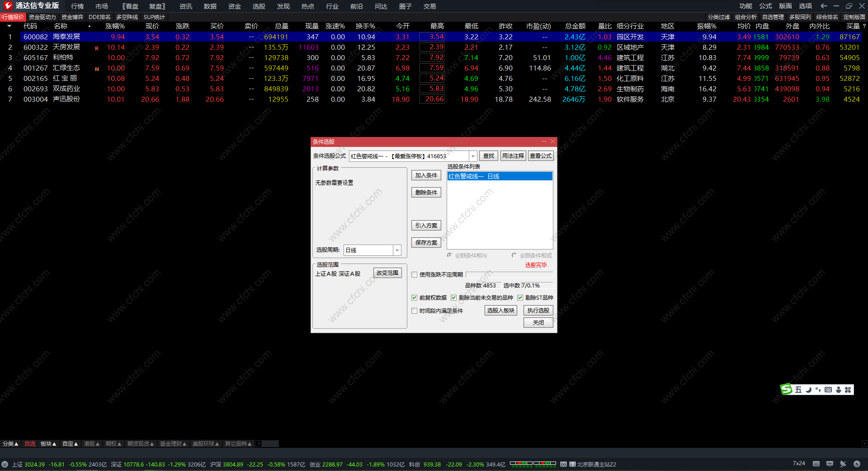
Task: Toggle the moon half-width icon in input bar
Action: click(x=808, y=390)
